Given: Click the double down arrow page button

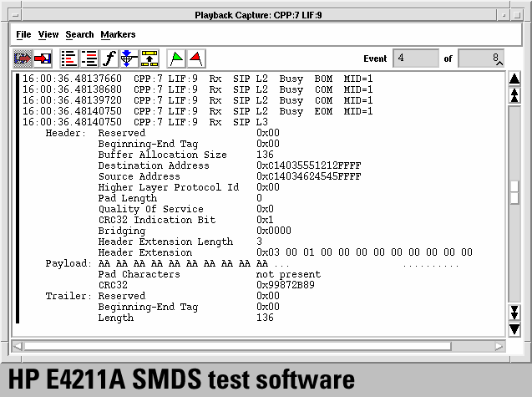Looking at the screenshot, I should (x=514, y=313).
